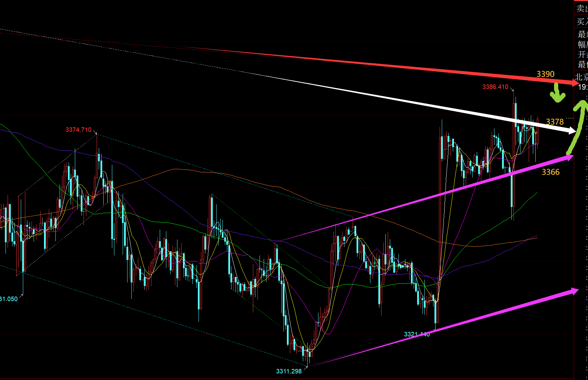
Task: Click the red 3386.410 high label
Action: [495, 87]
